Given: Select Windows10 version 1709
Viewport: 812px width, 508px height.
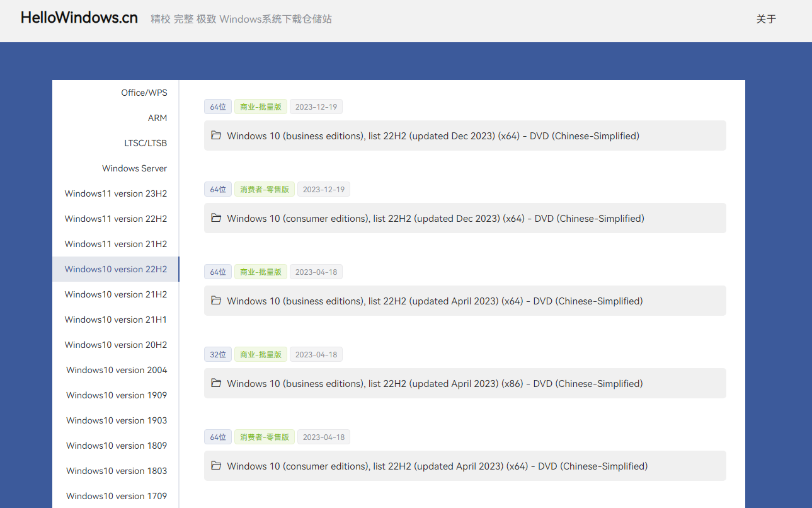Looking at the screenshot, I should [116, 496].
